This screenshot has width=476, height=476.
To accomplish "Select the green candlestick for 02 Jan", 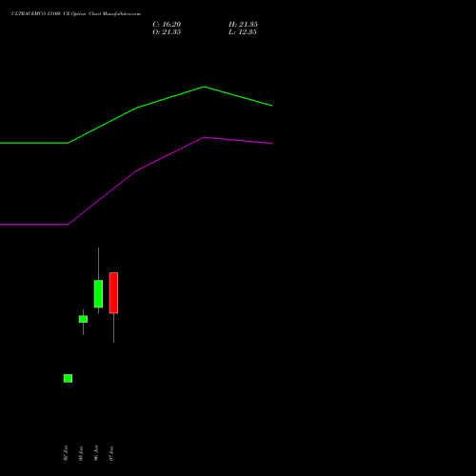I will tap(68, 378).
